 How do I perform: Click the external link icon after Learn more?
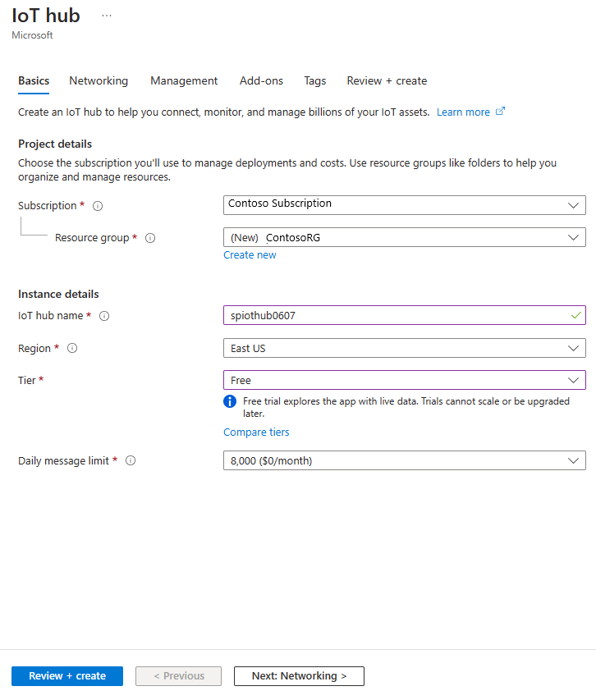(499, 112)
